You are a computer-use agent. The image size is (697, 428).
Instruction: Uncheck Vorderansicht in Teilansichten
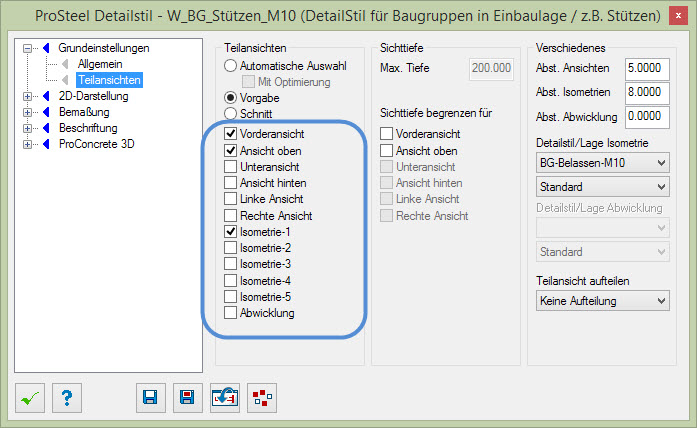click(230, 134)
